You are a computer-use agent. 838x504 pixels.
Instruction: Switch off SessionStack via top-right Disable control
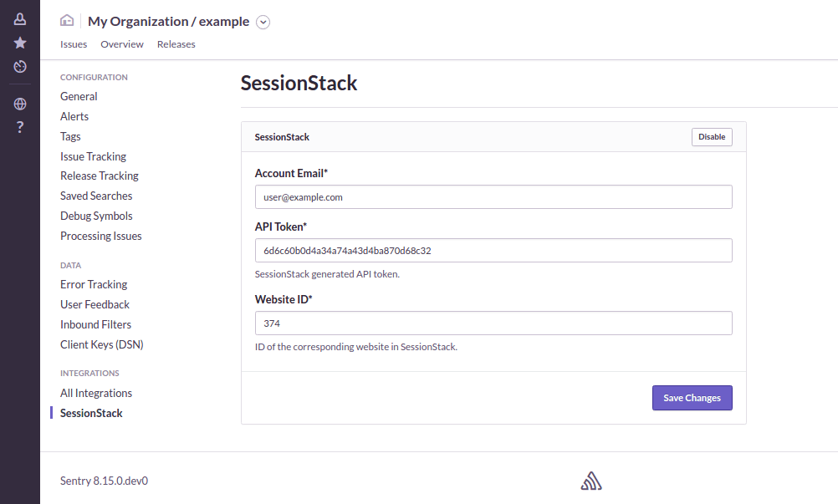click(x=711, y=136)
